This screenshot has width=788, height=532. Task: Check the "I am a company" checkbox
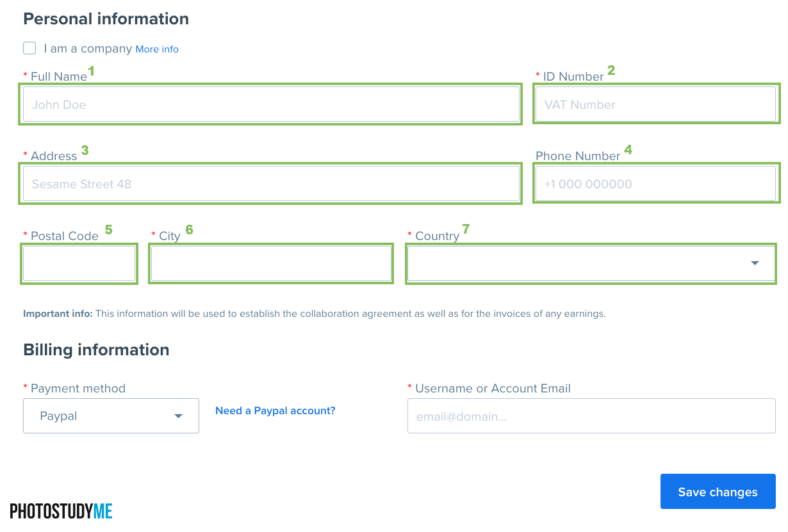coord(29,48)
